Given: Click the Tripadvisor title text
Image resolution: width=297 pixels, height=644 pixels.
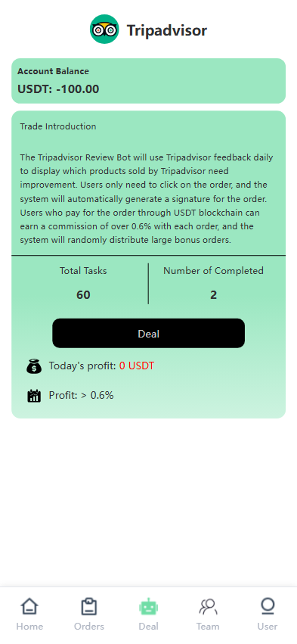Looking at the screenshot, I should coord(167,30).
